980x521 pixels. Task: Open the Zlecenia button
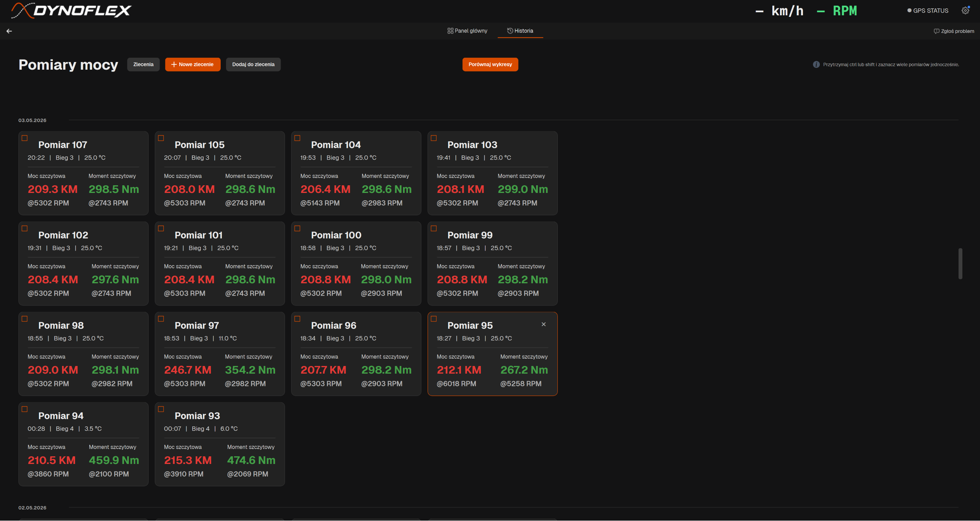[143, 64]
